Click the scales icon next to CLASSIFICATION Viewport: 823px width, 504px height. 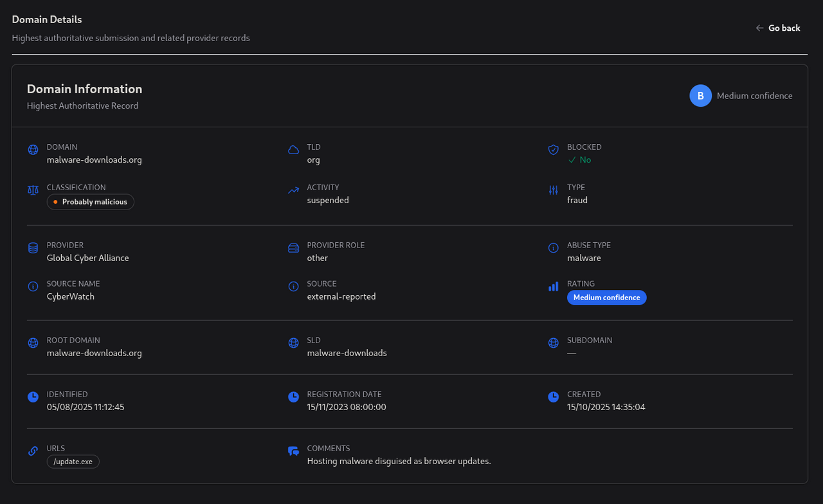pos(33,190)
